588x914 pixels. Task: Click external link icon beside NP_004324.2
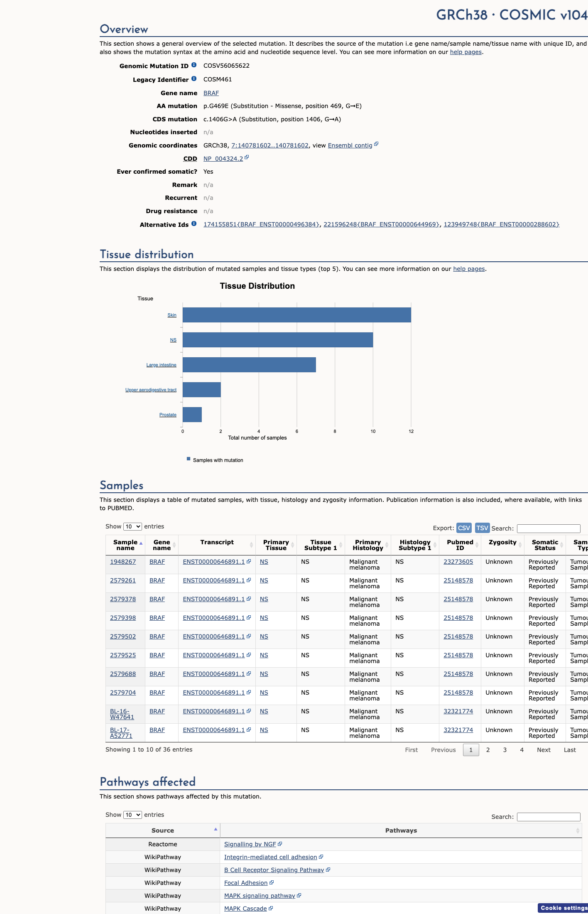247,157
